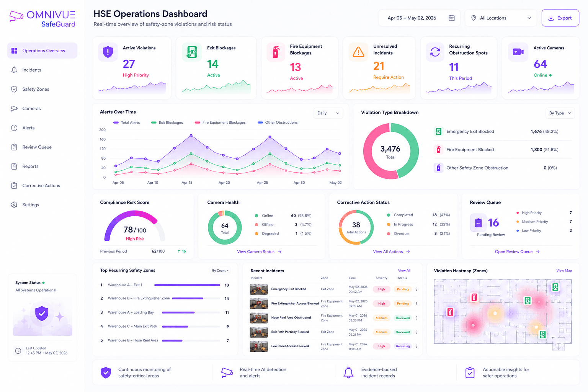Click the Exit Blockages green exit icon
This screenshot has height=392, width=588.
(x=192, y=52)
